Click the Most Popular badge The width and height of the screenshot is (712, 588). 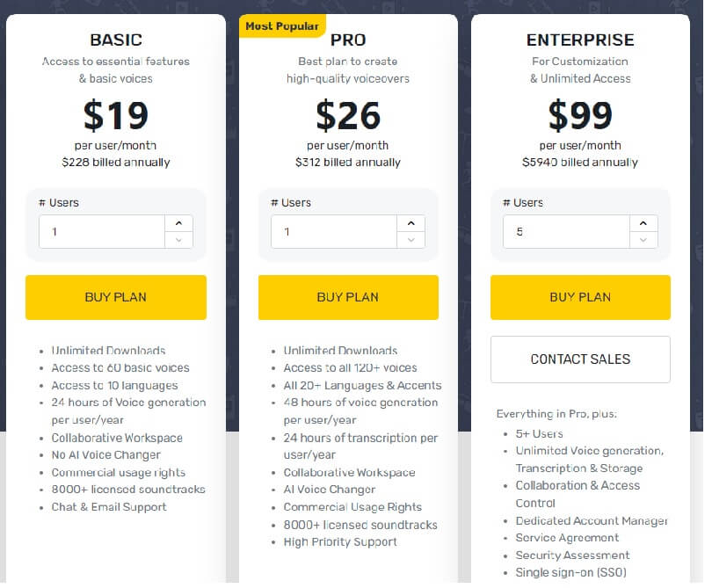point(282,26)
